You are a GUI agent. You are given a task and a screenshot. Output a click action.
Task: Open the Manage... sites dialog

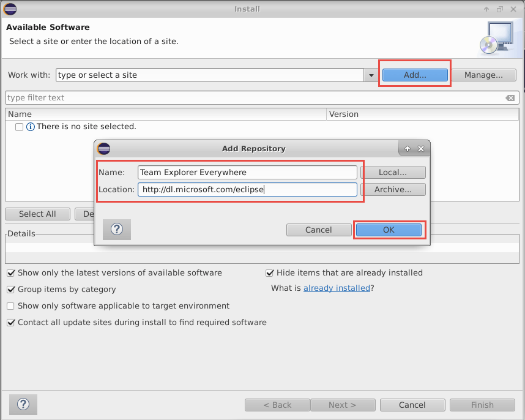pos(483,75)
